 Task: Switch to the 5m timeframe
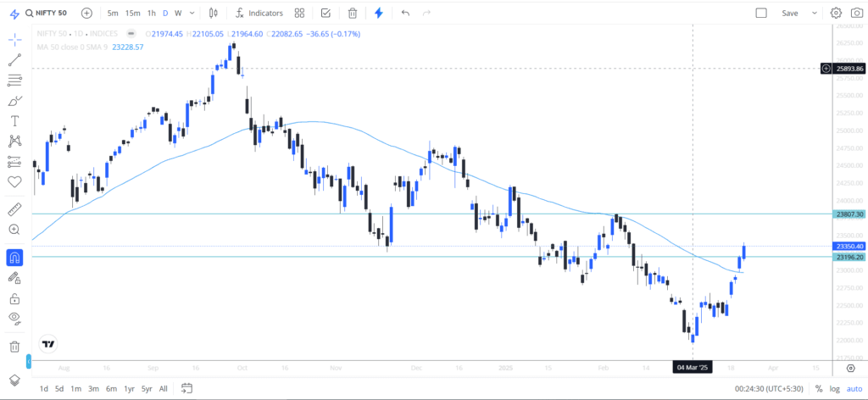click(x=113, y=13)
